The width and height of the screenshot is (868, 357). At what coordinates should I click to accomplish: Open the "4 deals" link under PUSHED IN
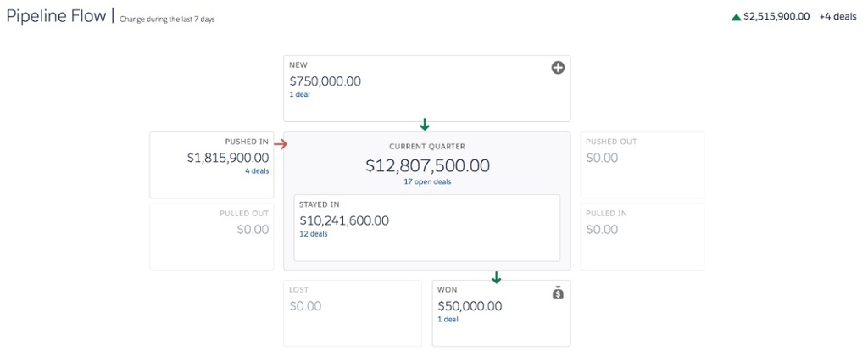point(257,171)
